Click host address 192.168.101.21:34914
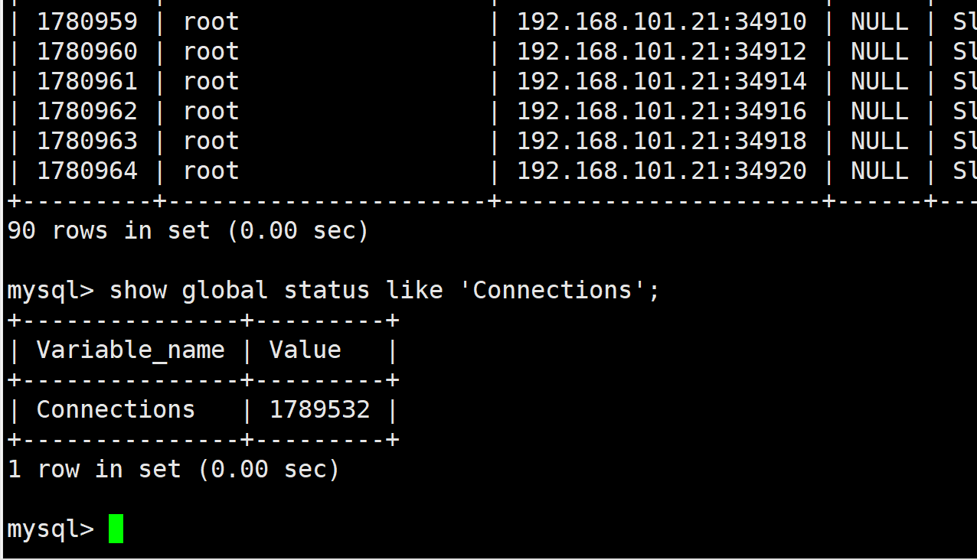Screen dimensions: 977x560 coord(662,81)
